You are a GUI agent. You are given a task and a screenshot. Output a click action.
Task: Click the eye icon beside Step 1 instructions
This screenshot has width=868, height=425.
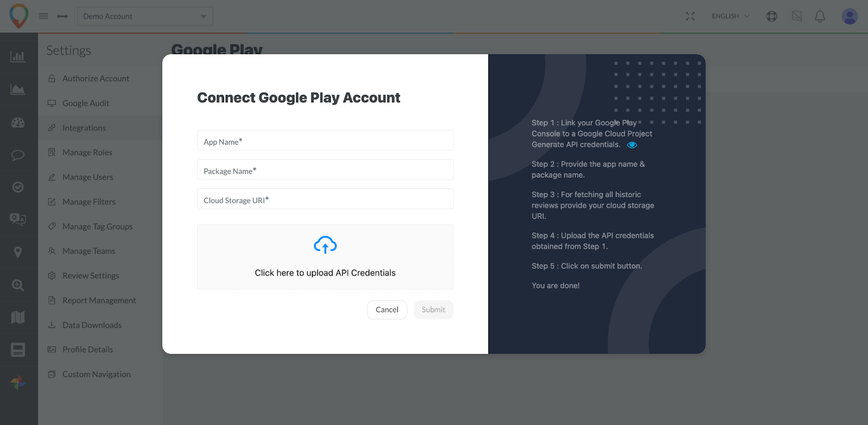[632, 145]
